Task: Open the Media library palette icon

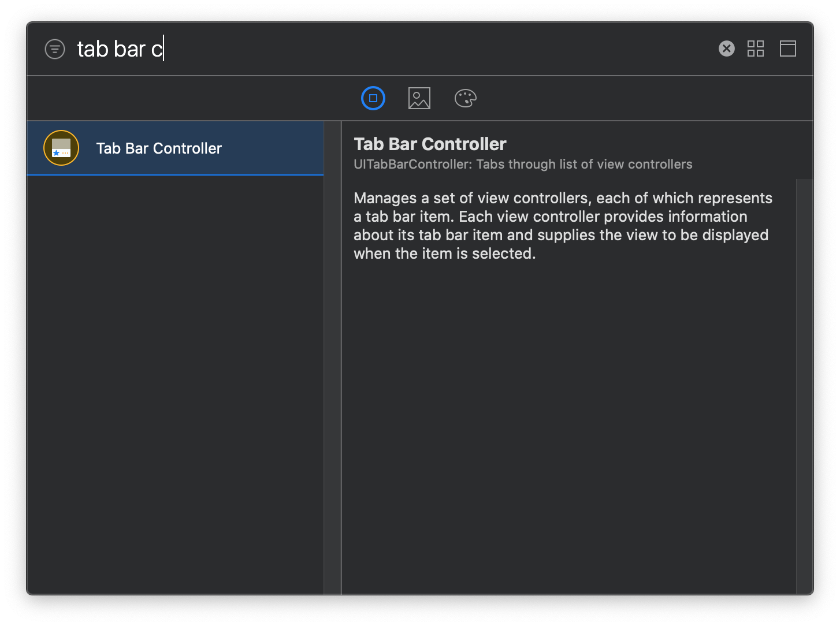Action: click(419, 98)
